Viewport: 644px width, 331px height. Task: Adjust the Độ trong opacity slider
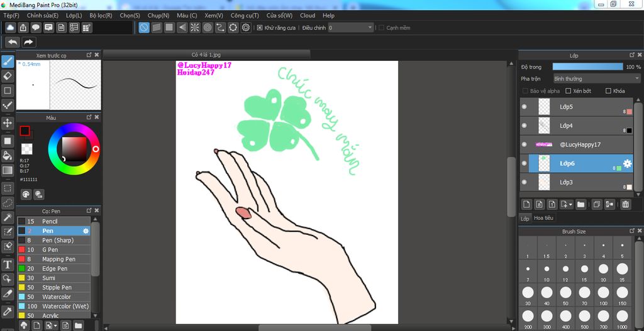pos(588,67)
